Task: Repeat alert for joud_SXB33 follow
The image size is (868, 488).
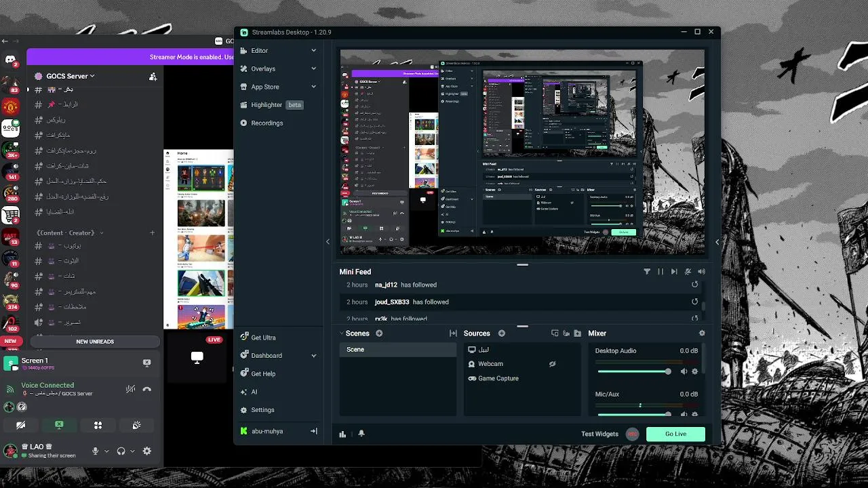Action: (x=694, y=302)
